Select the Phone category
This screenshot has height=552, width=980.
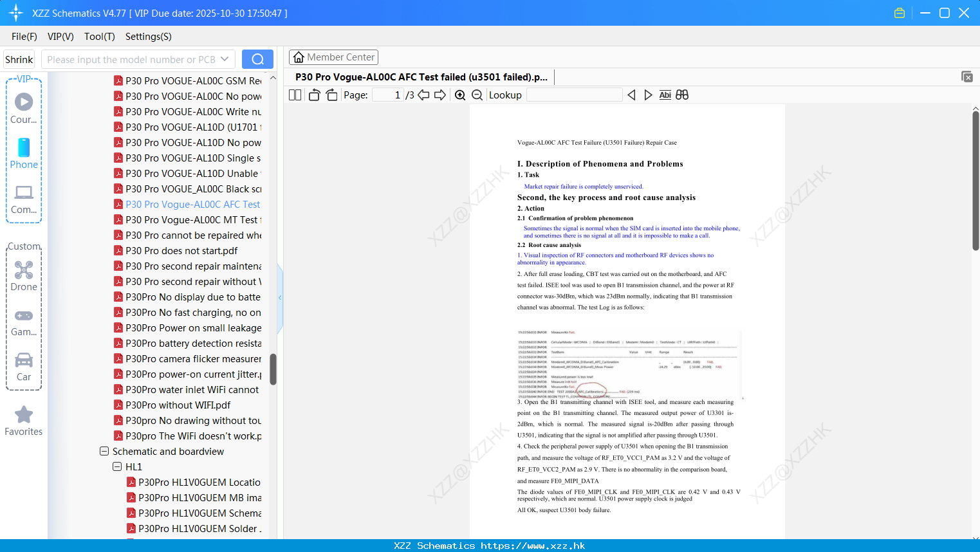pyautogui.click(x=24, y=154)
